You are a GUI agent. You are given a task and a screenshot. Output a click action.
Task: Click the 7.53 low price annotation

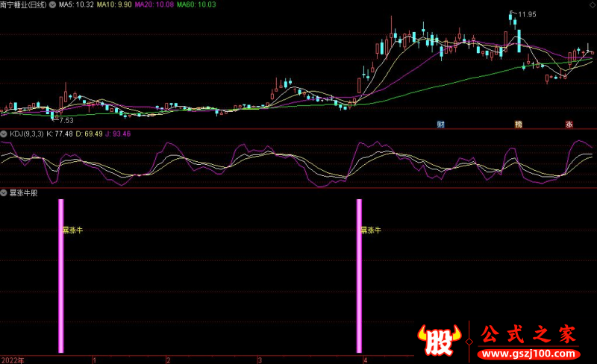pyautogui.click(x=66, y=120)
